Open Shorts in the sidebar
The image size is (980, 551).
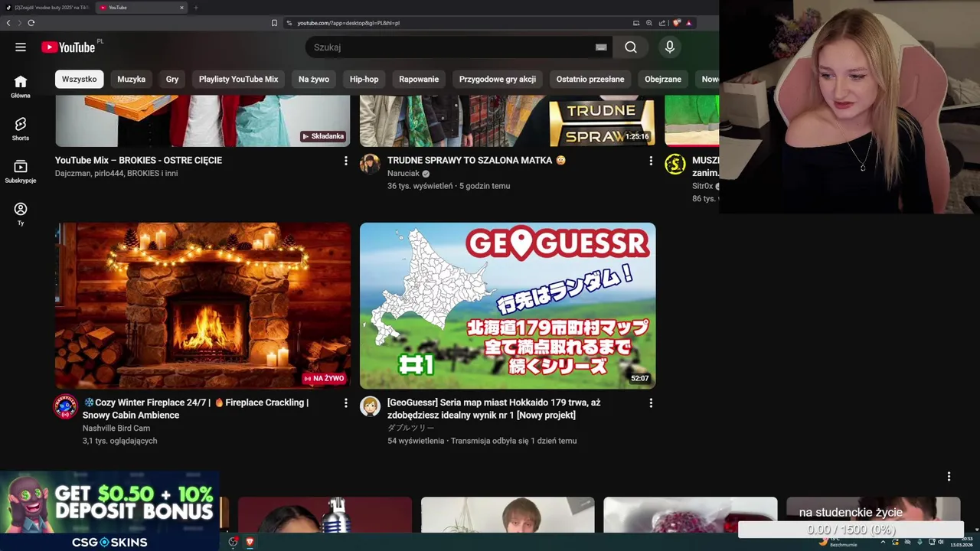pyautogui.click(x=21, y=129)
